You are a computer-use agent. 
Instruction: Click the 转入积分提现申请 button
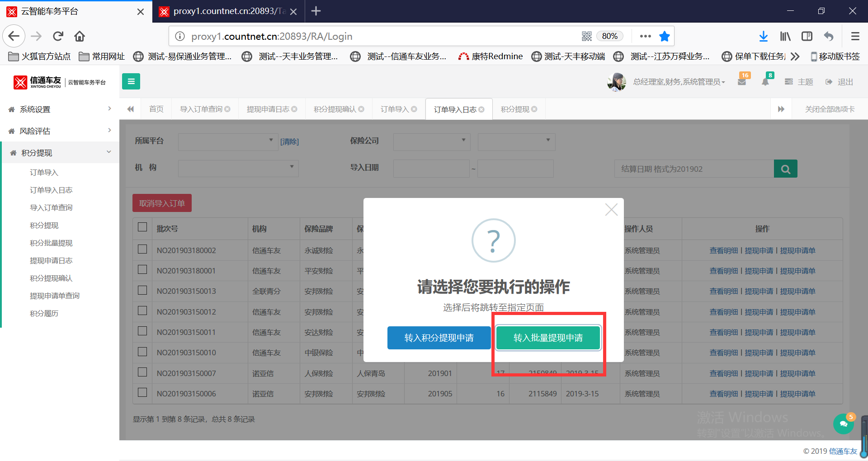click(439, 338)
